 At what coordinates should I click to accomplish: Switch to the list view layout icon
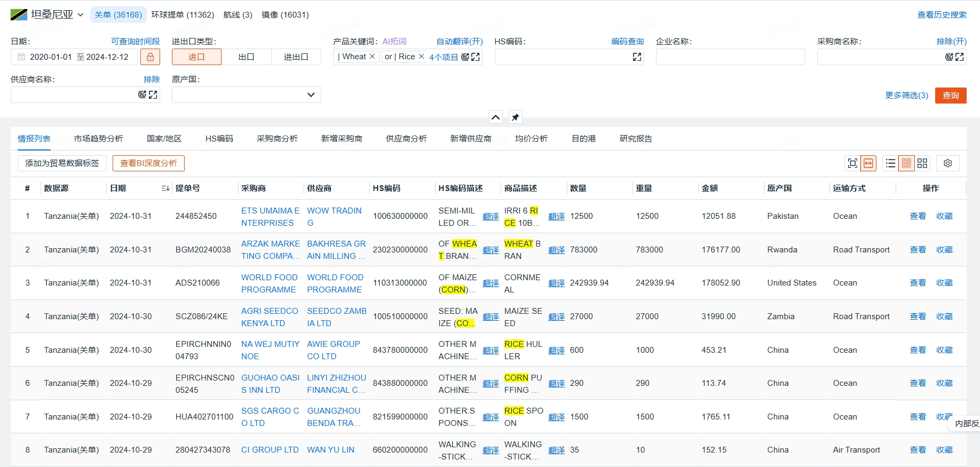point(890,163)
